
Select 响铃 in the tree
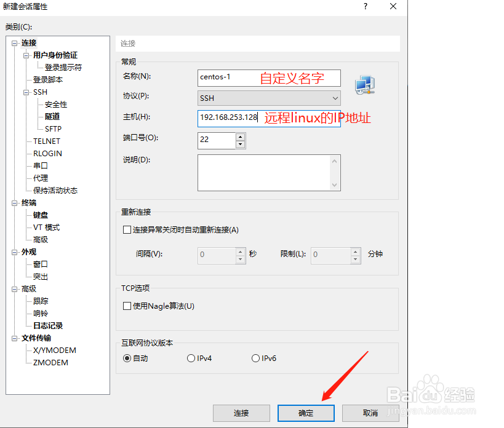[41, 314]
